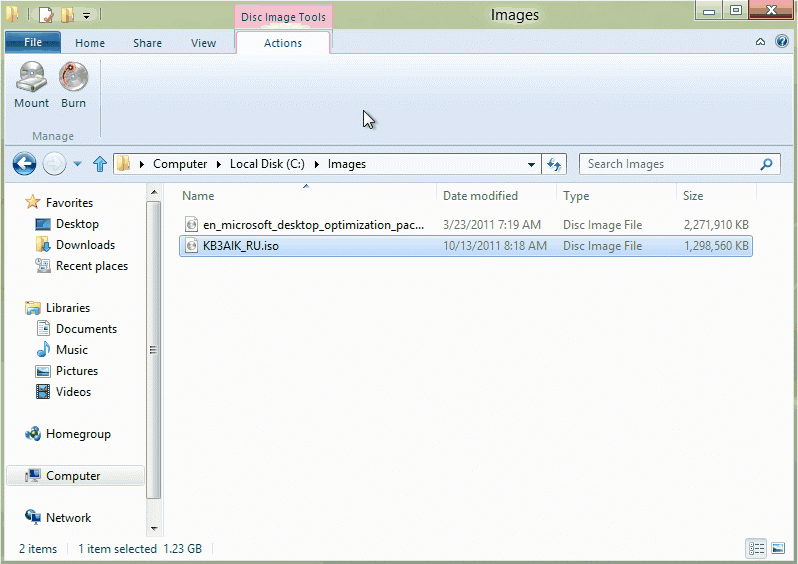798x564 pixels.
Task: Click the 1,298,560 KB size cell
Action: (x=716, y=246)
